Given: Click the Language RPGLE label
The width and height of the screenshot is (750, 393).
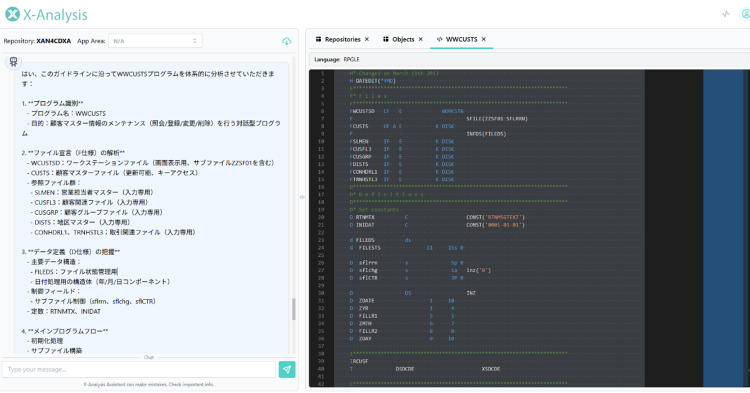Looking at the screenshot, I should coord(337,59).
